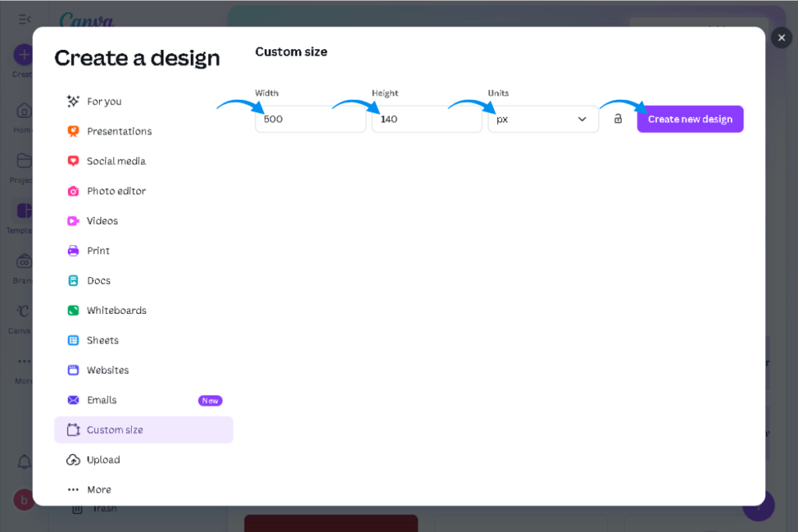Collapse the main navigation sidebar
This screenshot has width=798, height=532.
(x=23, y=21)
